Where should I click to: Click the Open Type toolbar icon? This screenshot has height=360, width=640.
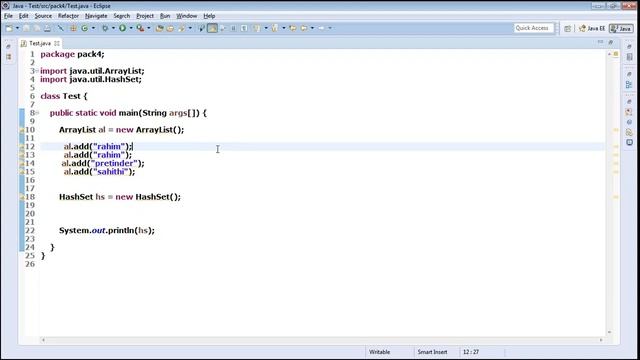coord(159,28)
